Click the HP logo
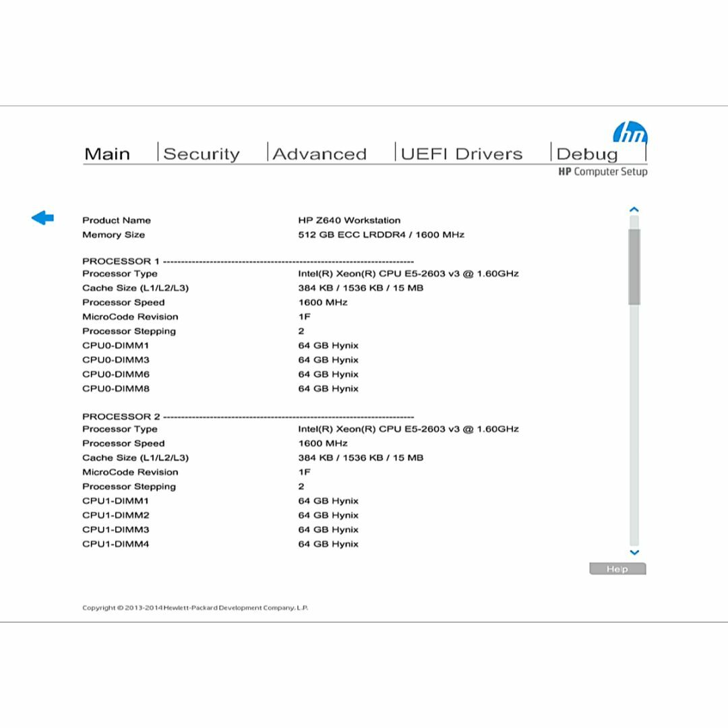This screenshot has height=728, width=728. coord(630,132)
